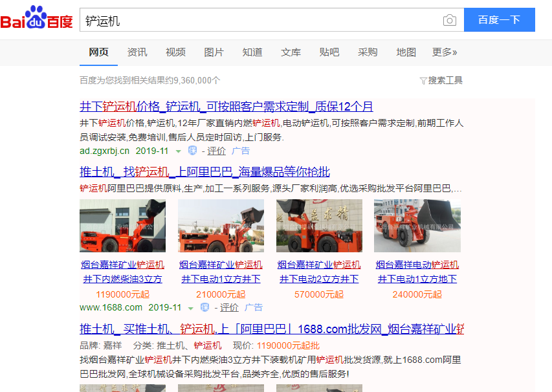Switch to the 资讯 tab
The height and width of the screenshot is (392, 552).
(x=137, y=52)
